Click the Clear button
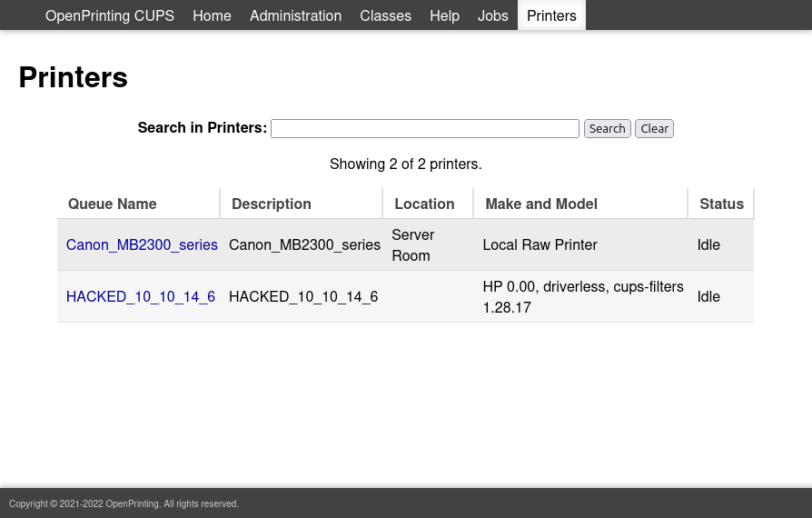812x518 pixels. coord(654,129)
